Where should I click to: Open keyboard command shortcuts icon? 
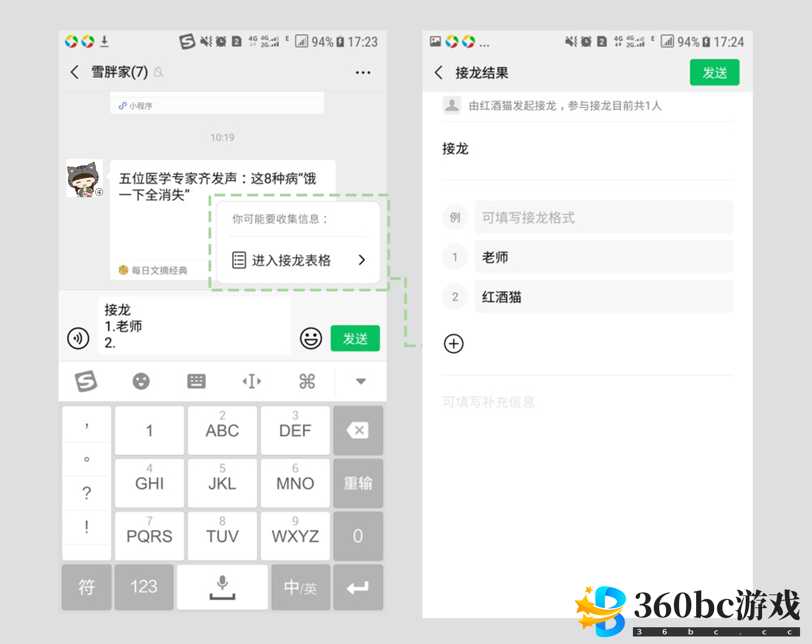pos(307,381)
